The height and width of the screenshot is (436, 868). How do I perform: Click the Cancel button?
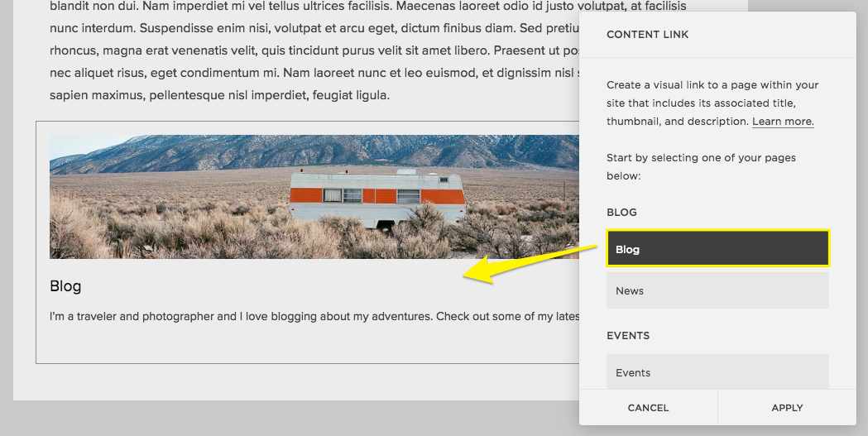pos(648,408)
